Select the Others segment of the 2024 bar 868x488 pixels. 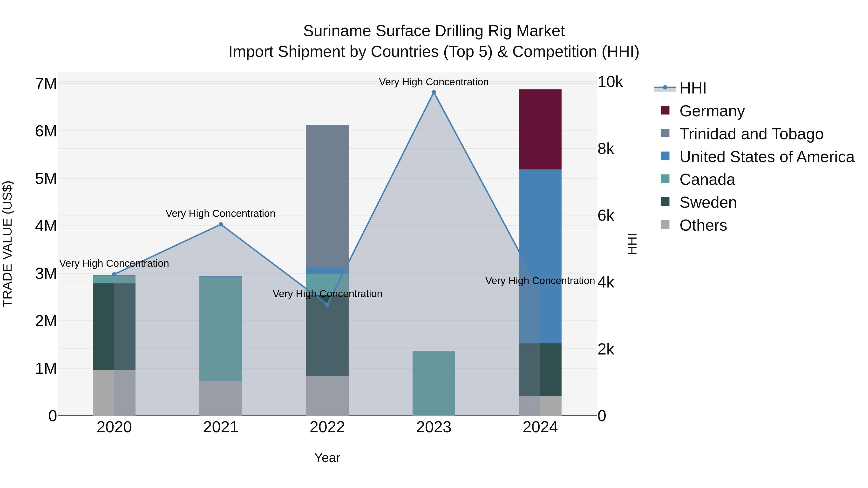coord(540,406)
